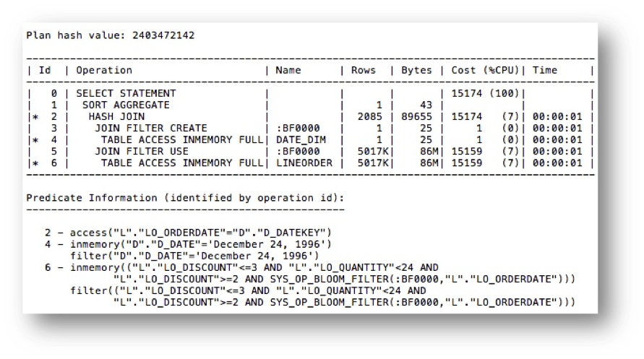This screenshot has height=359, width=644.
Task: Click the filter D_DATE='December 24, 1996' line
Action: coord(194,256)
